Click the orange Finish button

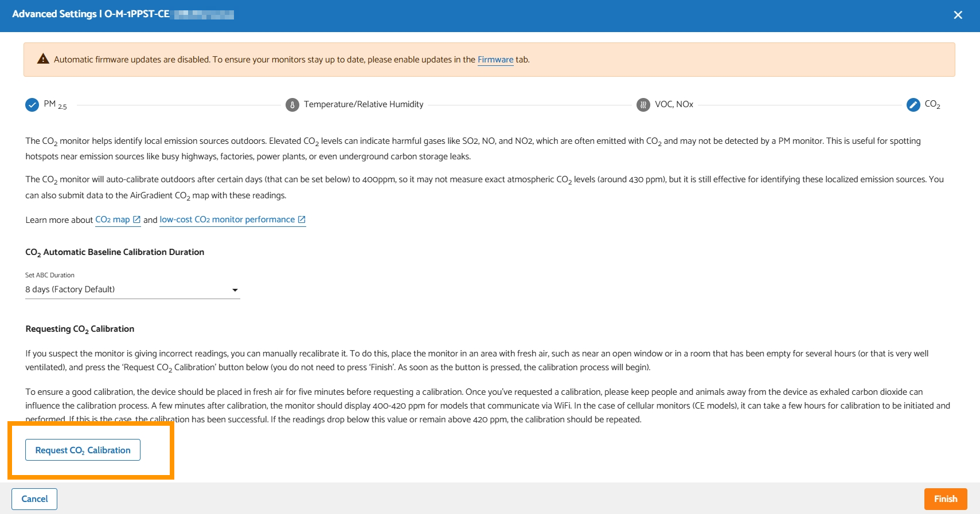946,499
